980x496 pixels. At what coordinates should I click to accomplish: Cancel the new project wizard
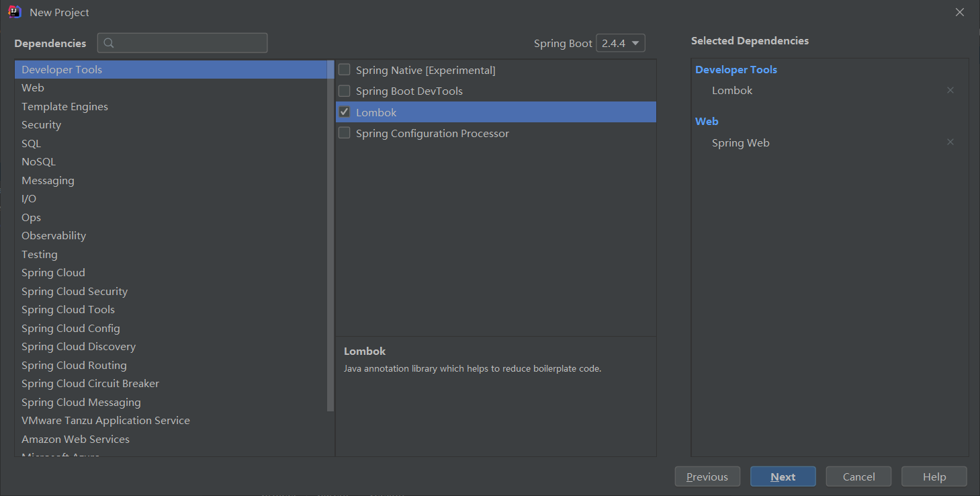click(858, 477)
